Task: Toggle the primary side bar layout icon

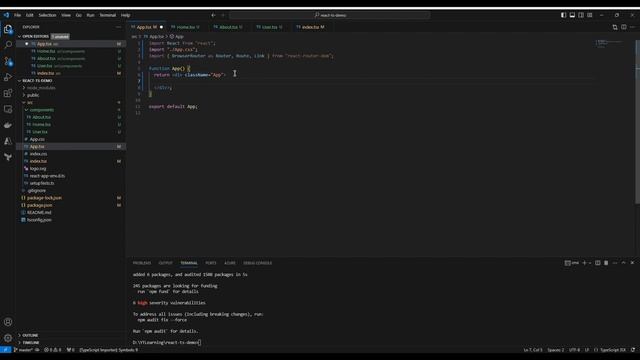Action: tap(563, 15)
